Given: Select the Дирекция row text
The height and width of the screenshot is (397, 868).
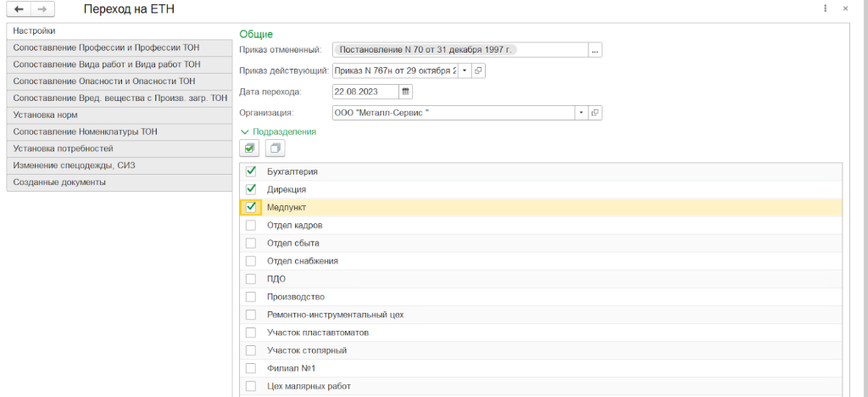Looking at the screenshot, I should 287,189.
